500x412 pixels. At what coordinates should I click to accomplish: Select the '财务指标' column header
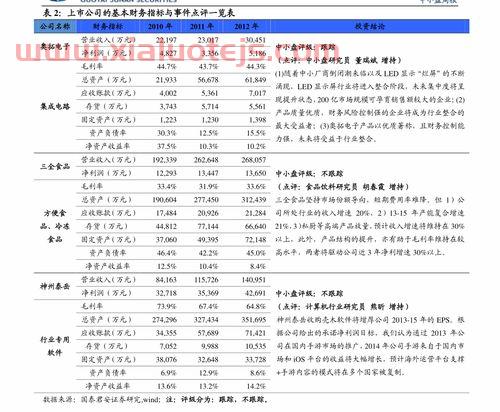coord(108,26)
